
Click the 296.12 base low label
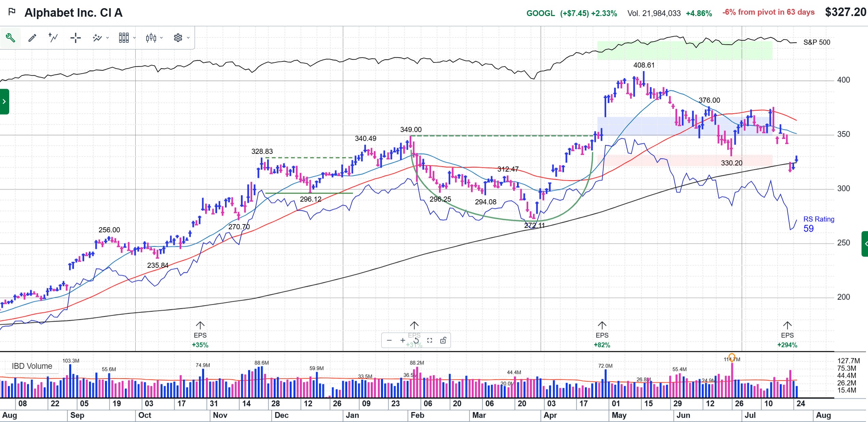coord(310,199)
